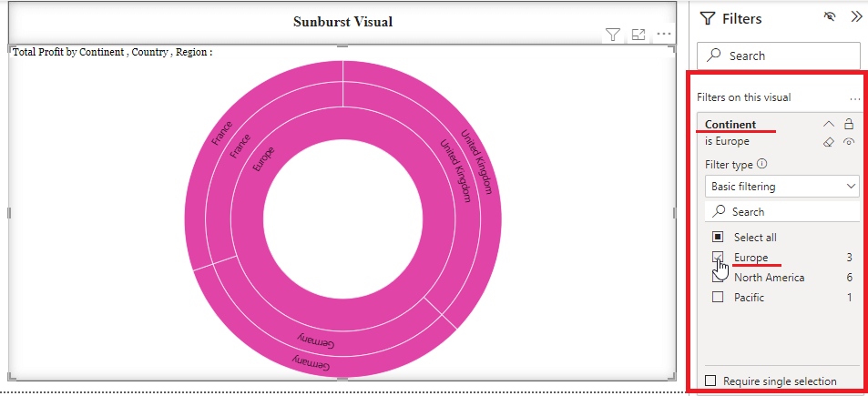Toggle the Select all checkbox
This screenshot has width=868, height=396.
coord(718,238)
